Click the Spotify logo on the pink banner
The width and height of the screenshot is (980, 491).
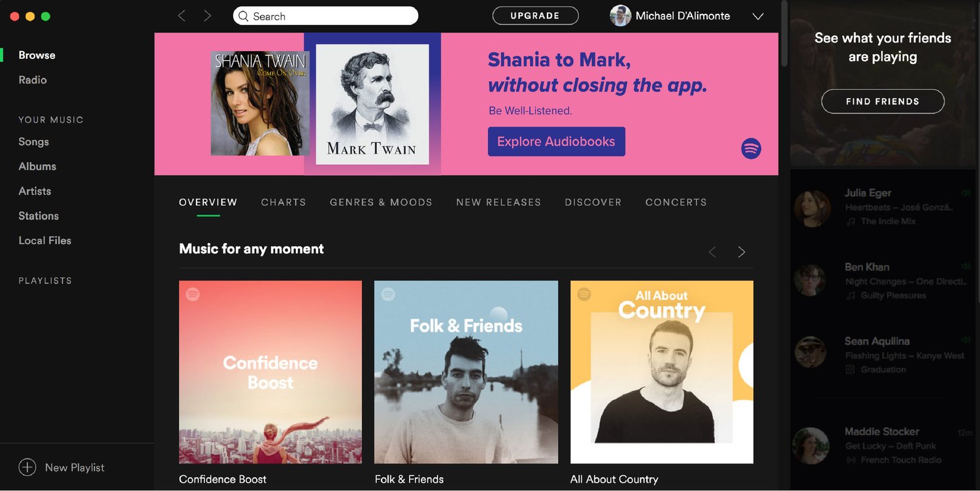(751, 148)
